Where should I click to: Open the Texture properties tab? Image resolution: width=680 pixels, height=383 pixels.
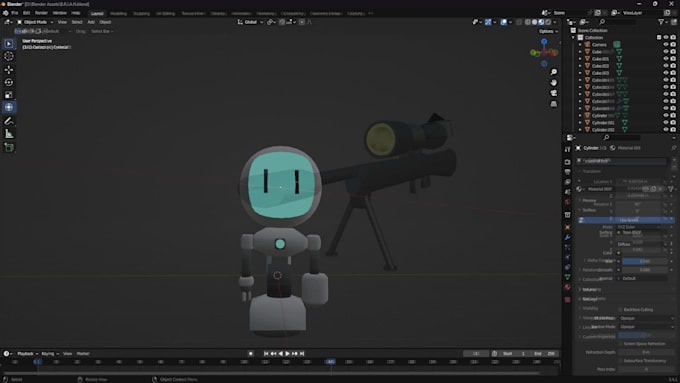[568, 300]
